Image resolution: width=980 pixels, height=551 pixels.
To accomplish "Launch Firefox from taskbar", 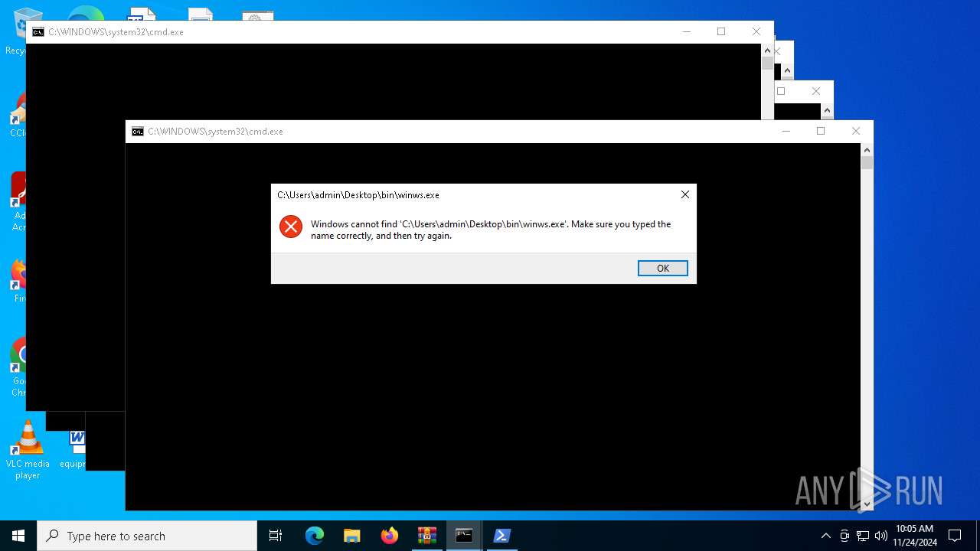I will click(389, 536).
